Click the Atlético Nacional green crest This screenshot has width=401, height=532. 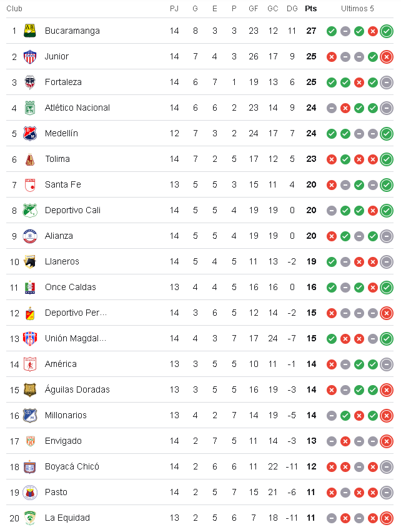click(30, 108)
